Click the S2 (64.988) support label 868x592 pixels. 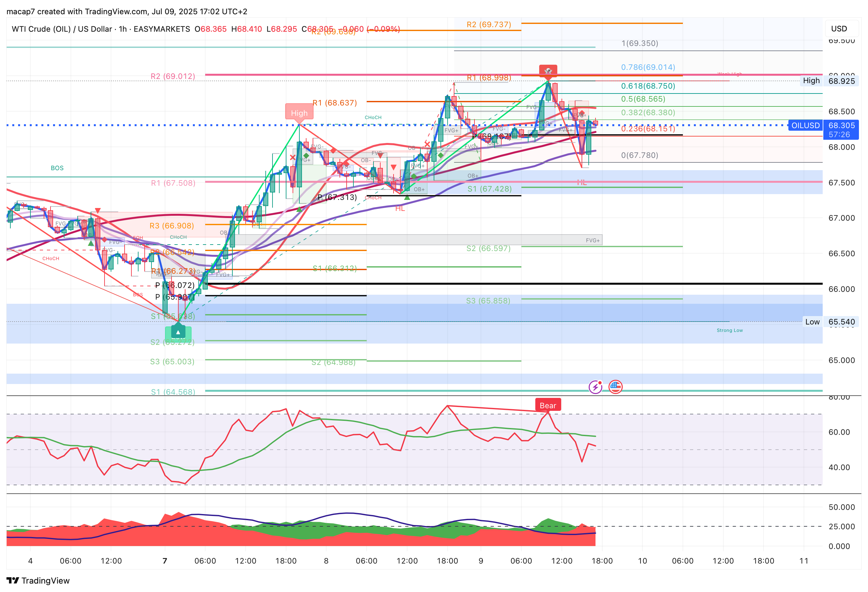(334, 362)
